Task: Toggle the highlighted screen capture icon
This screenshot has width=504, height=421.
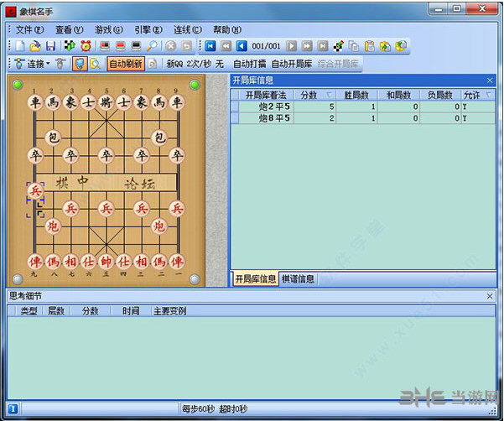Action: (80, 64)
